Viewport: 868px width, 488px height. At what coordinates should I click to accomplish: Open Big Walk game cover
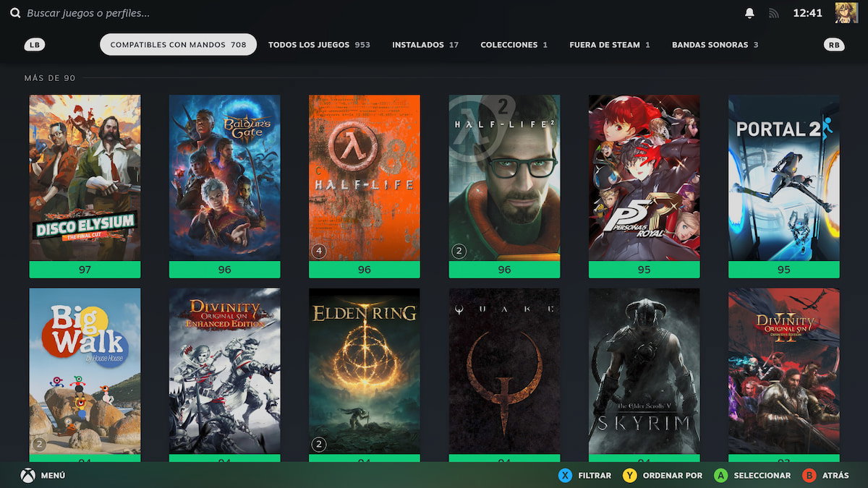[x=85, y=371]
